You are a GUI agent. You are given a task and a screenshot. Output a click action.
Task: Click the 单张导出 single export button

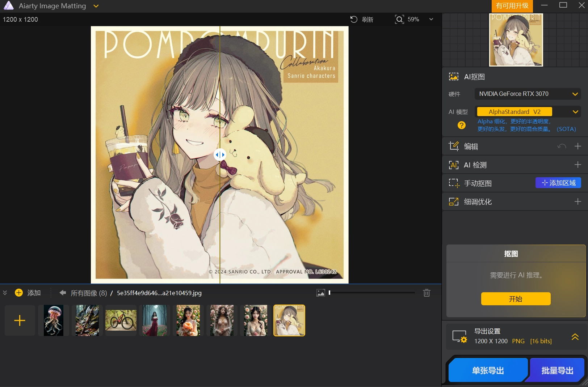(x=488, y=370)
